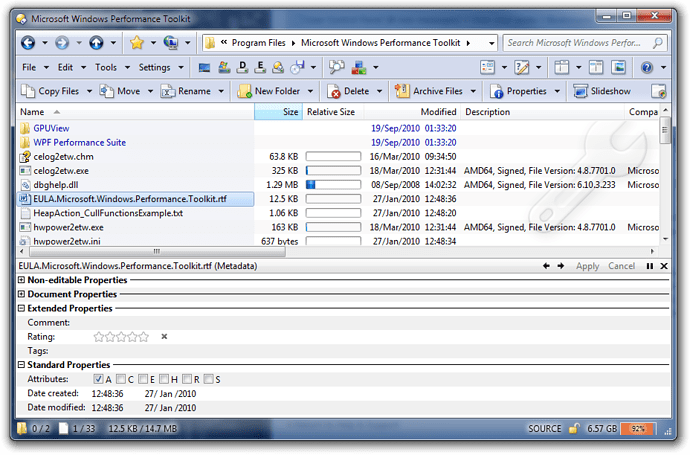The height and width of the screenshot is (455, 690).
Task: Open the Delete button dropdown arrow
Action: point(379,91)
